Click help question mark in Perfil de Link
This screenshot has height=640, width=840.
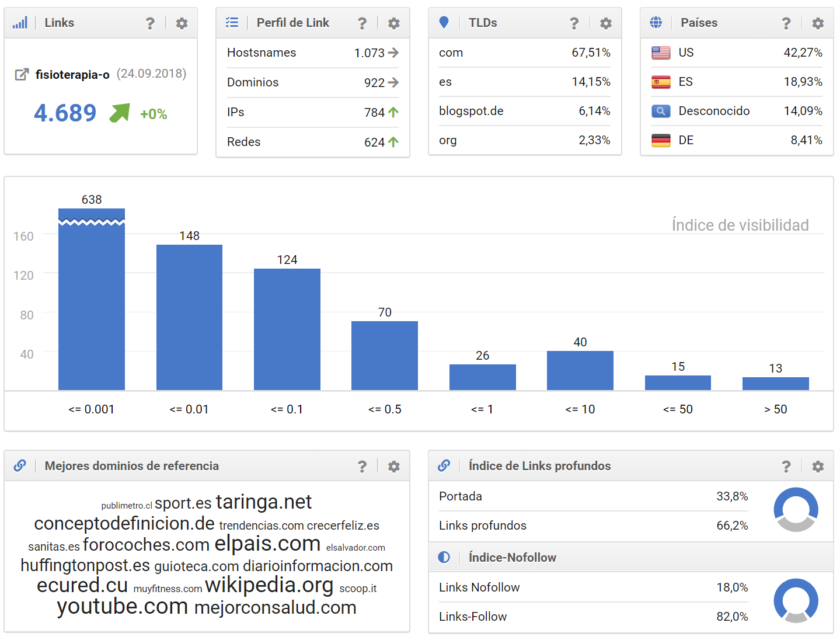[x=362, y=23]
